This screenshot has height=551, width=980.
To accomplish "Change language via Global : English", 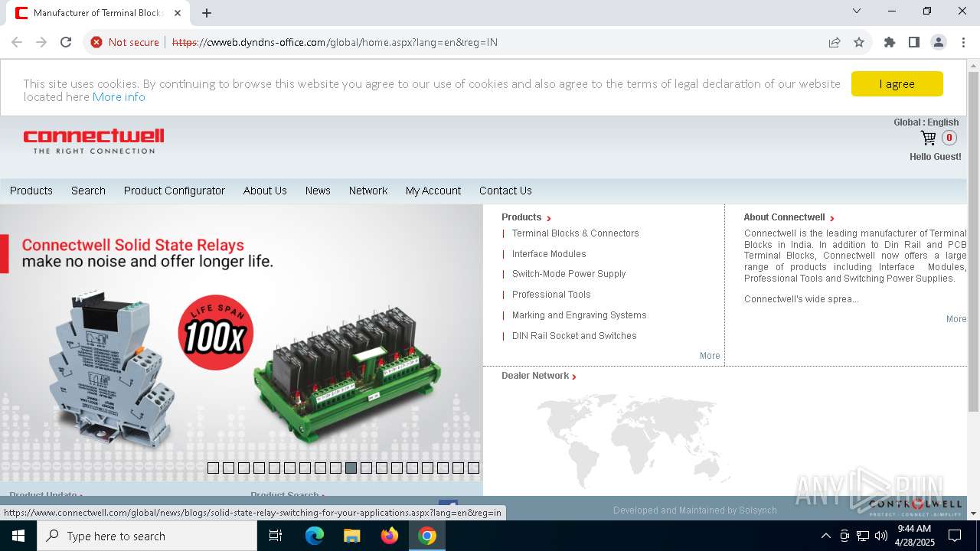I will [x=926, y=122].
